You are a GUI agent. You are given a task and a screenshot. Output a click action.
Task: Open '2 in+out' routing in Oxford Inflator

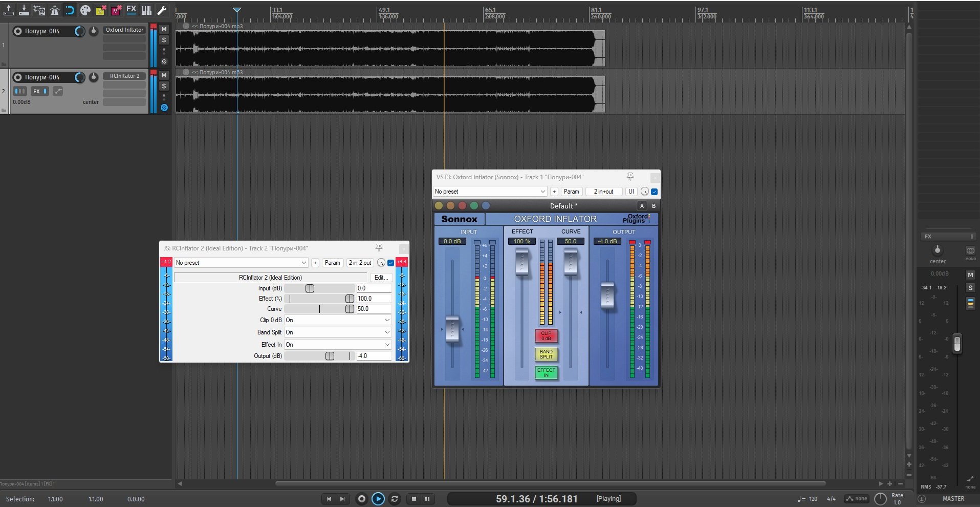pos(604,192)
